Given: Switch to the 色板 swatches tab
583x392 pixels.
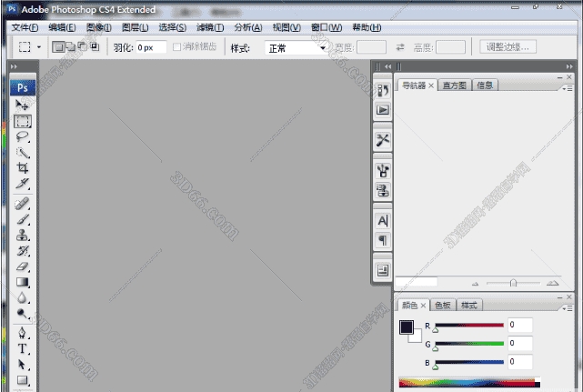Looking at the screenshot, I should [441, 306].
